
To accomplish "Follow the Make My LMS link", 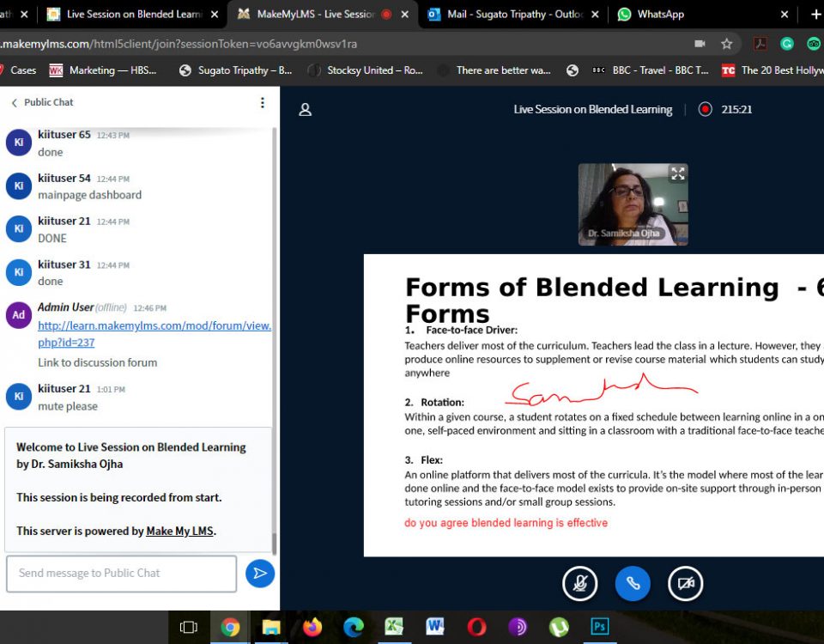I will click(179, 531).
